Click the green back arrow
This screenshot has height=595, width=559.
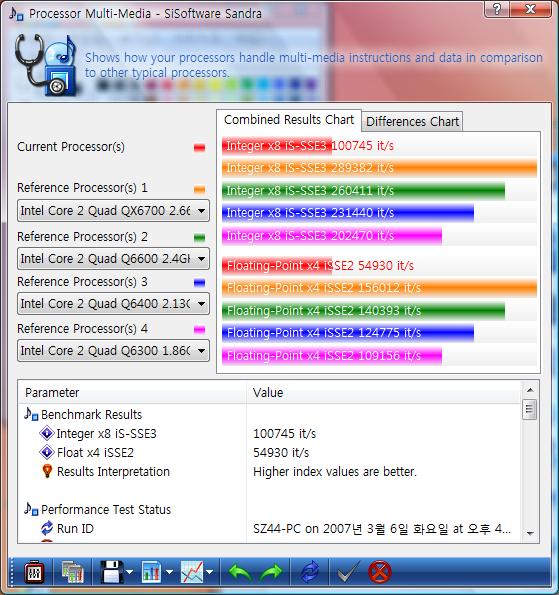(240, 572)
